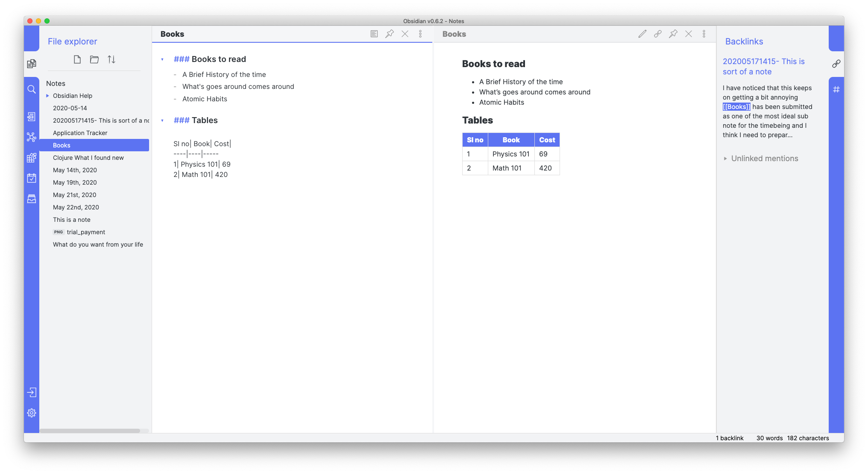
Task: Expand the Obsidian Help folder
Action: 47,96
